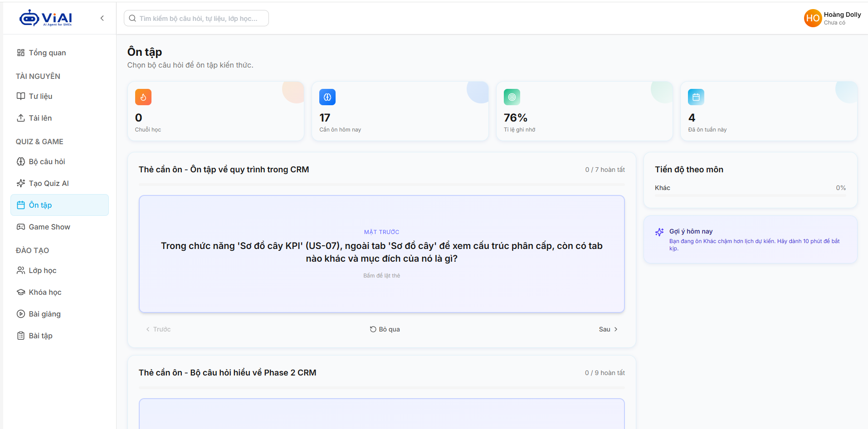Click the Cần ôn hôm nay stat card
The width and height of the screenshot is (868, 429).
coord(400,111)
